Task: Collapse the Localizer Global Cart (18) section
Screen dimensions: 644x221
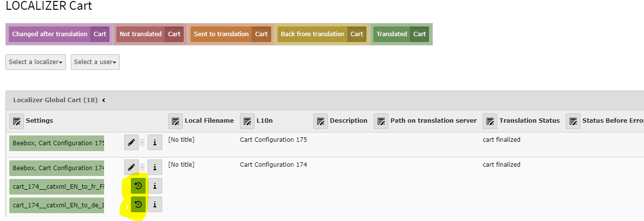Action: [104, 100]
